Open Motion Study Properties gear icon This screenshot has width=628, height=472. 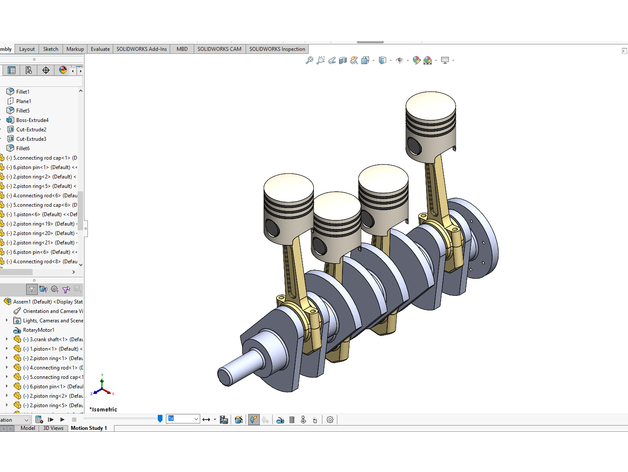pos(330,419)
